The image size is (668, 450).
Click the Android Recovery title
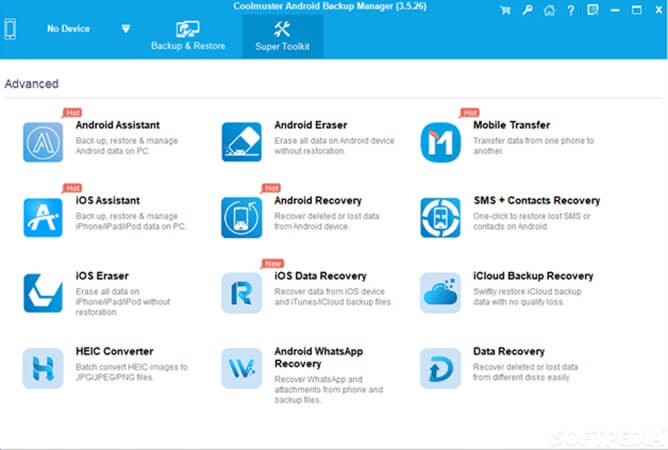(x=318, y=201)
